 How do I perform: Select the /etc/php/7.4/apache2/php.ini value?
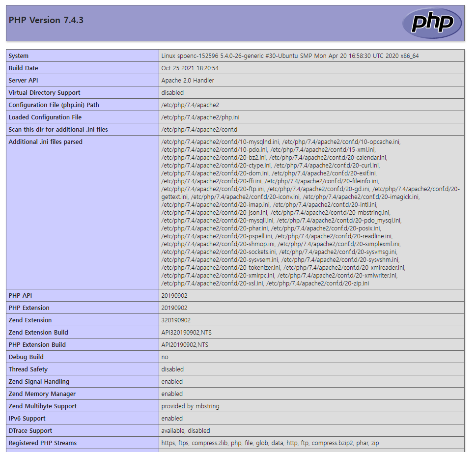pyautogui.click(x=200, y=117)
